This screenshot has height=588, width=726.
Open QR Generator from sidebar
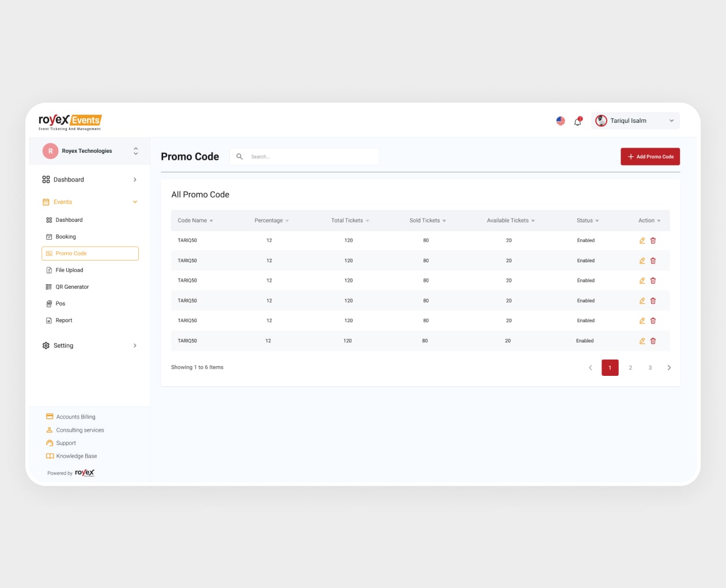tap(72, 287)
